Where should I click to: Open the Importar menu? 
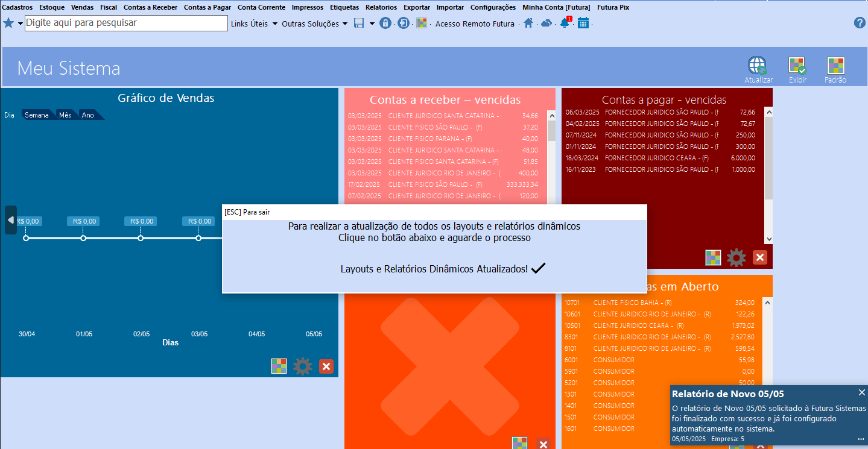(x=451, y=7)
